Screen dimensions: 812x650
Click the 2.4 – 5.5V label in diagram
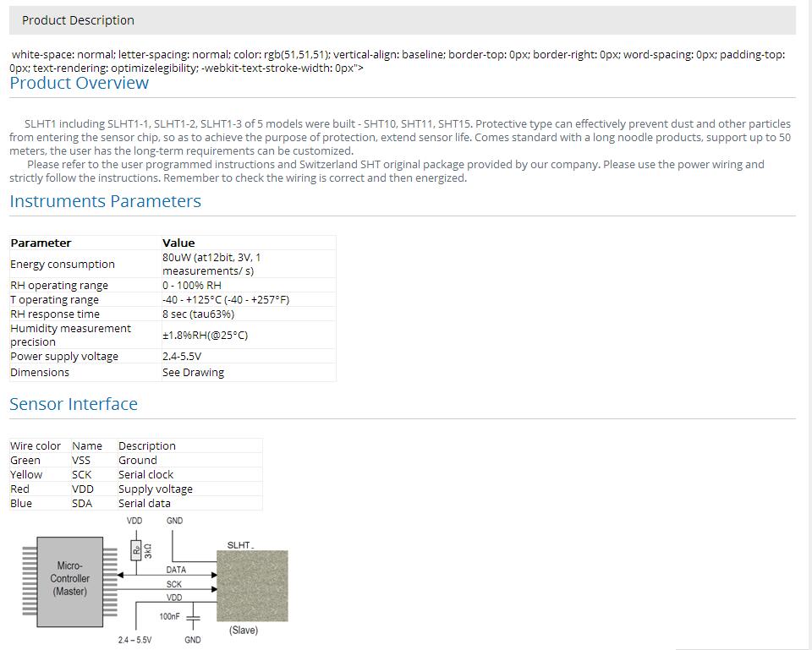[134, 640]
